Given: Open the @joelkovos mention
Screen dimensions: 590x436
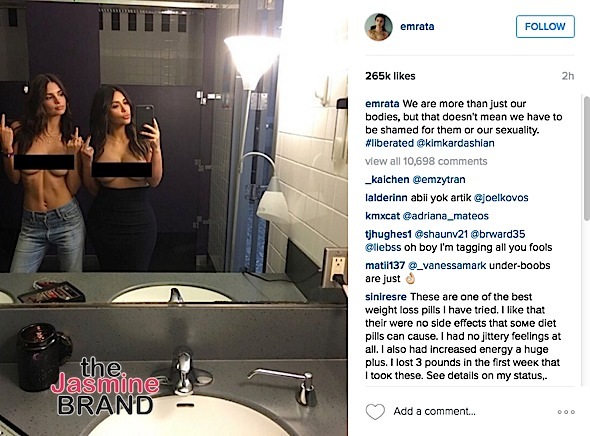Looking at the screenshot, I should pyautogui.click(x=501, y=197).
